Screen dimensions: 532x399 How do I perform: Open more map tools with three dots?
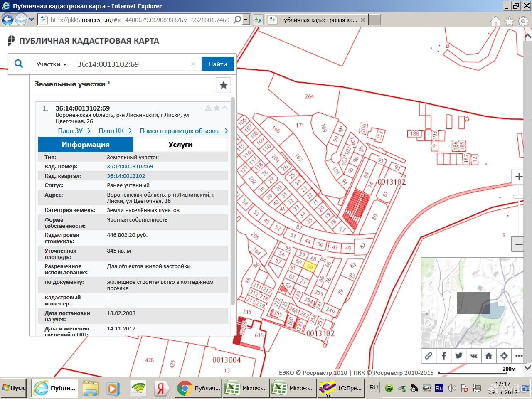click(518, 355)
